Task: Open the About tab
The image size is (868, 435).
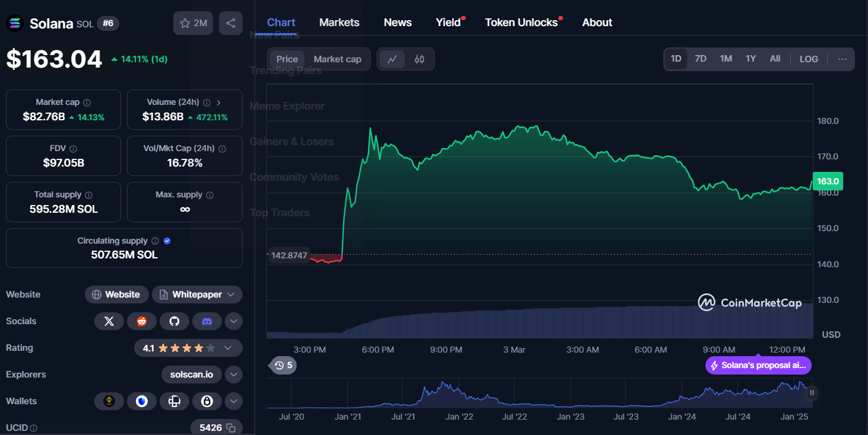Action: tap(597, 23)
